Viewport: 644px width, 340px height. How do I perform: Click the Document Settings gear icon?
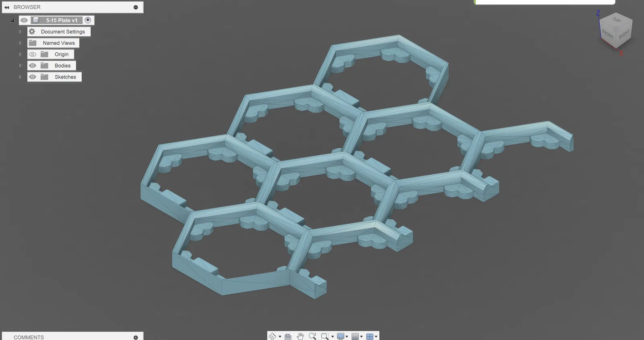click(32, 31)
